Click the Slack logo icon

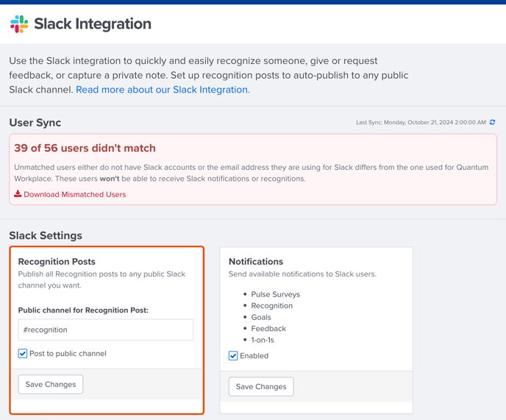(19, 24)
